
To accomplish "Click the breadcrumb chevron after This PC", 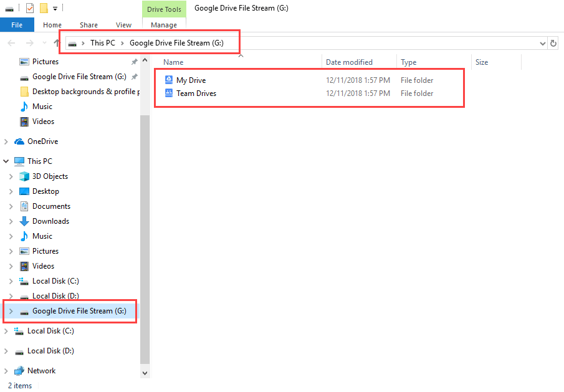I will point(122,43).
